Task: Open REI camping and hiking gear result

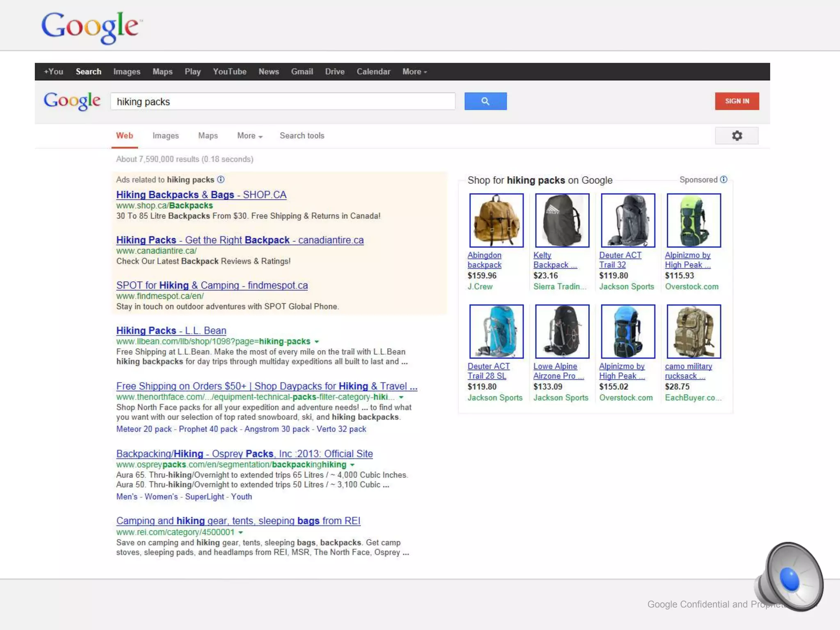Action: tap(238, 521)
